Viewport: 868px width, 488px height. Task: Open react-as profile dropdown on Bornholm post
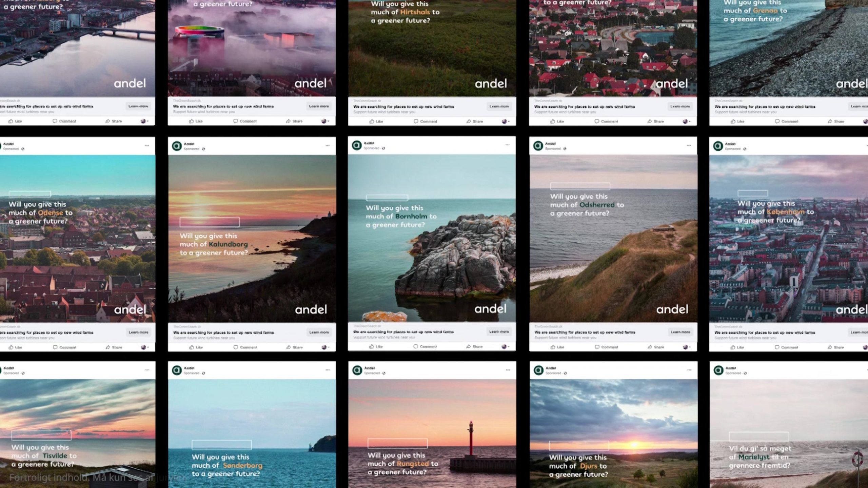tap(506, 346)
